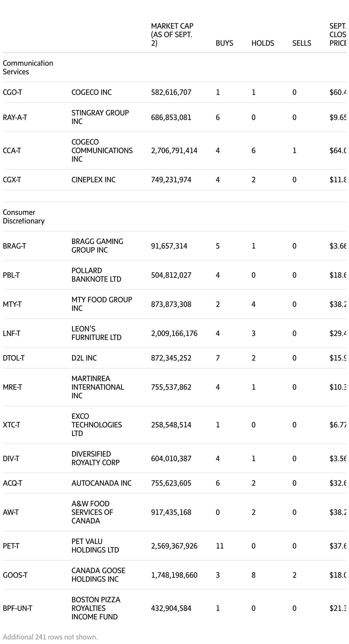This screenshot has height=644, width=349.
Task: Click the Consumer Discretionary section heading
Action: pos(23,217)
